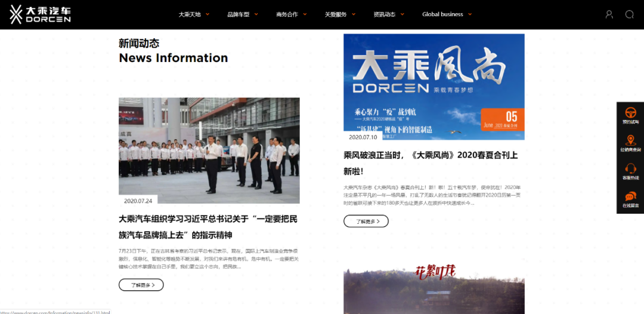
Task: Click 了解更多 under the 2020.07.24 article
Action: 141,285
